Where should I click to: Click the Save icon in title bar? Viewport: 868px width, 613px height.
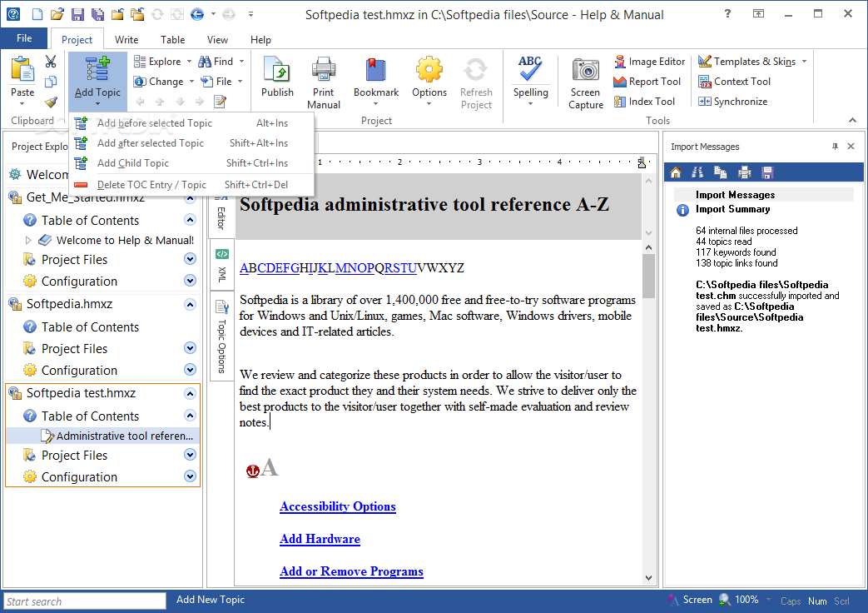point(77,14)
